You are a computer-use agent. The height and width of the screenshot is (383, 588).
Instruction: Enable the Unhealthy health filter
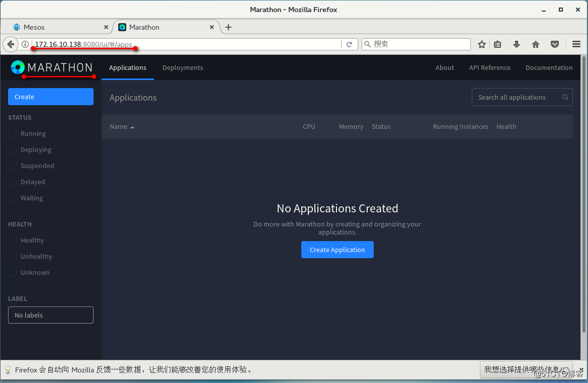tap(13, 257)
